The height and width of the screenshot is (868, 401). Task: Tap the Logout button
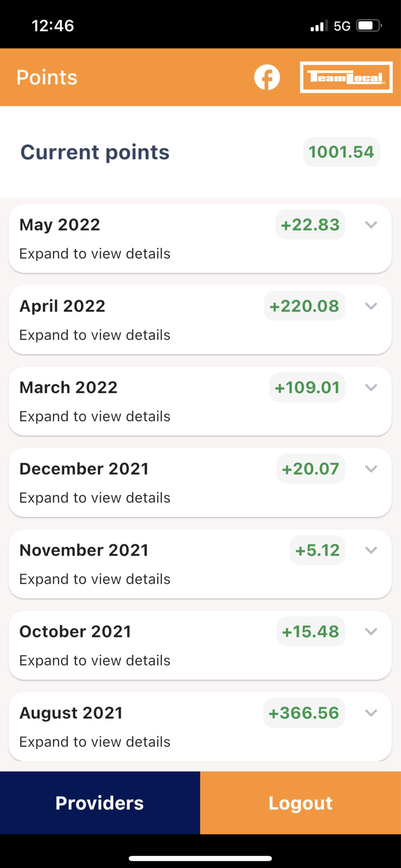click(301, 803)
